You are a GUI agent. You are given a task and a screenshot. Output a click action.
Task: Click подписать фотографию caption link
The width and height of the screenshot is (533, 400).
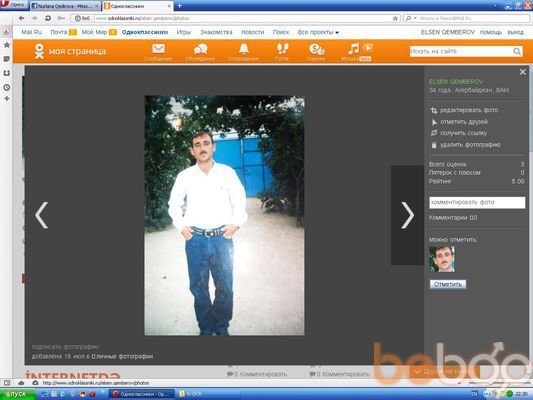point(65,347)
